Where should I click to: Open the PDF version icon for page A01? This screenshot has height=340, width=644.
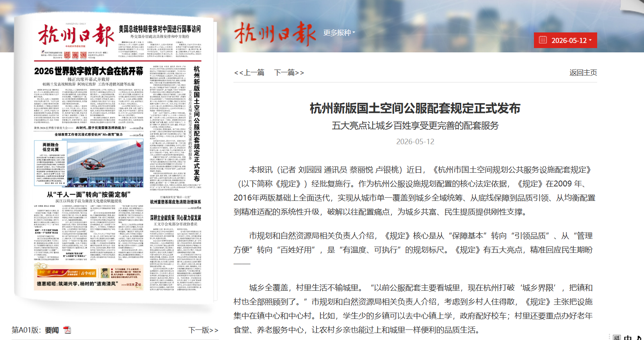(68, 330)
